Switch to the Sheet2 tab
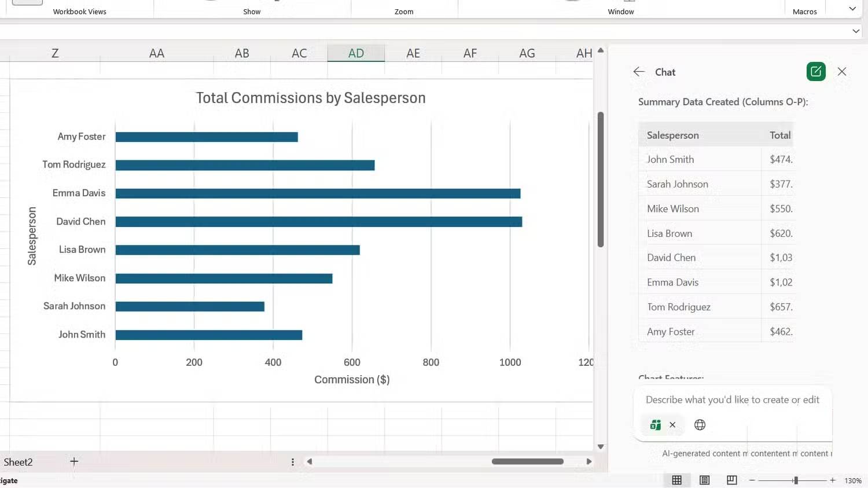 (18, 461)
